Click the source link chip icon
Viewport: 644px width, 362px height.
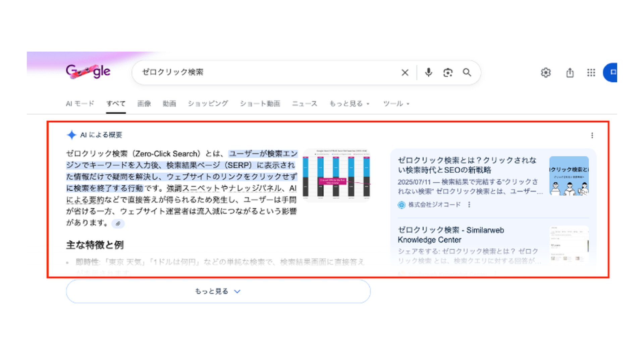[x=118, y=224]
